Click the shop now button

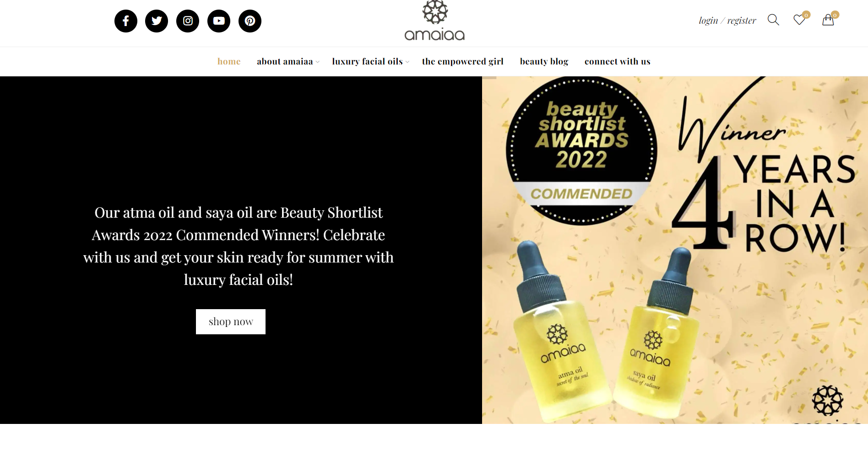pos(231,321)
